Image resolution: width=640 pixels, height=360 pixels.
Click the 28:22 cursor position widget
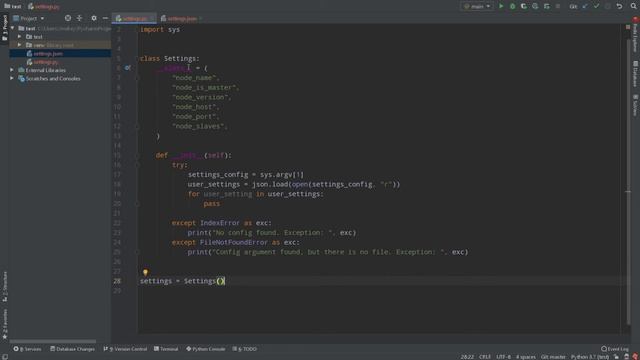point(467,357)
